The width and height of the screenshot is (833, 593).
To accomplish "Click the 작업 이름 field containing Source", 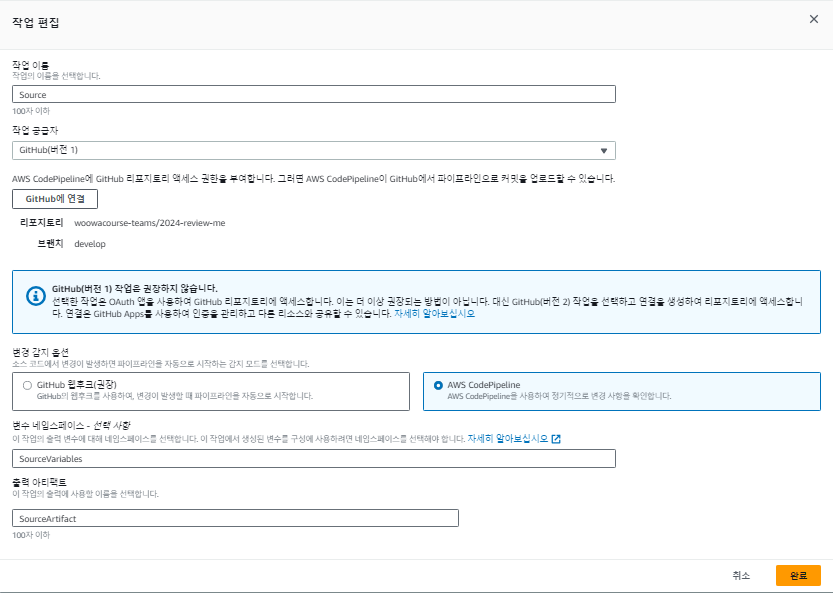I will [x=313, y=95].
